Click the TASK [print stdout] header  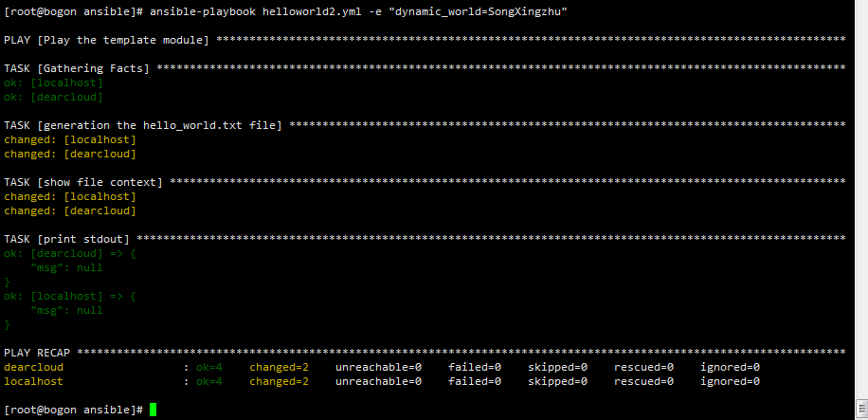pyautogui.click(x=66, y=239)
